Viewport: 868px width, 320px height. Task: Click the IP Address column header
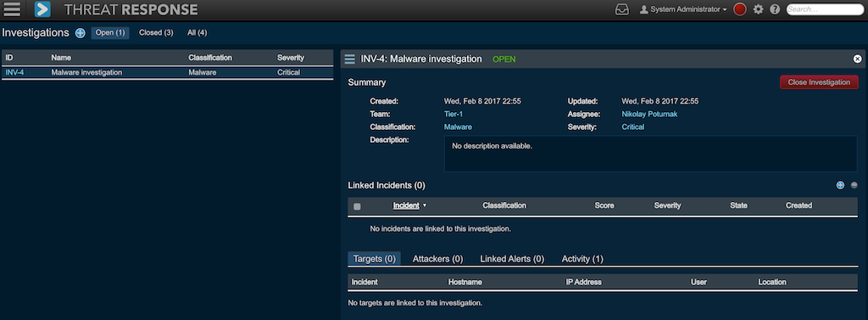(583, 283)
